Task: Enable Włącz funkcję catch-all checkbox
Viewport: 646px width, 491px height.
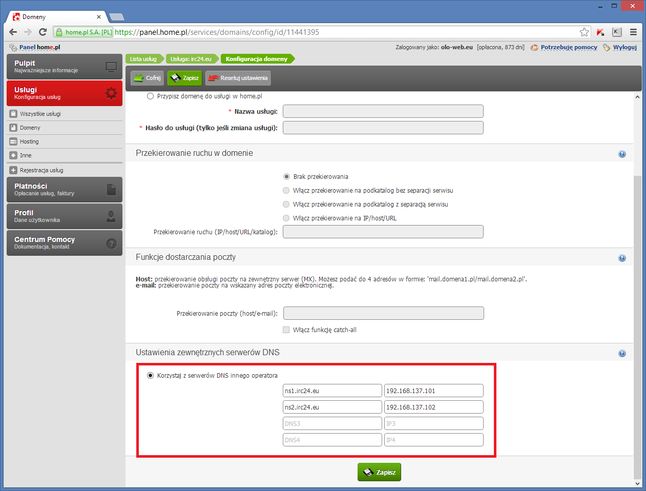Action: tap(286, 330)
